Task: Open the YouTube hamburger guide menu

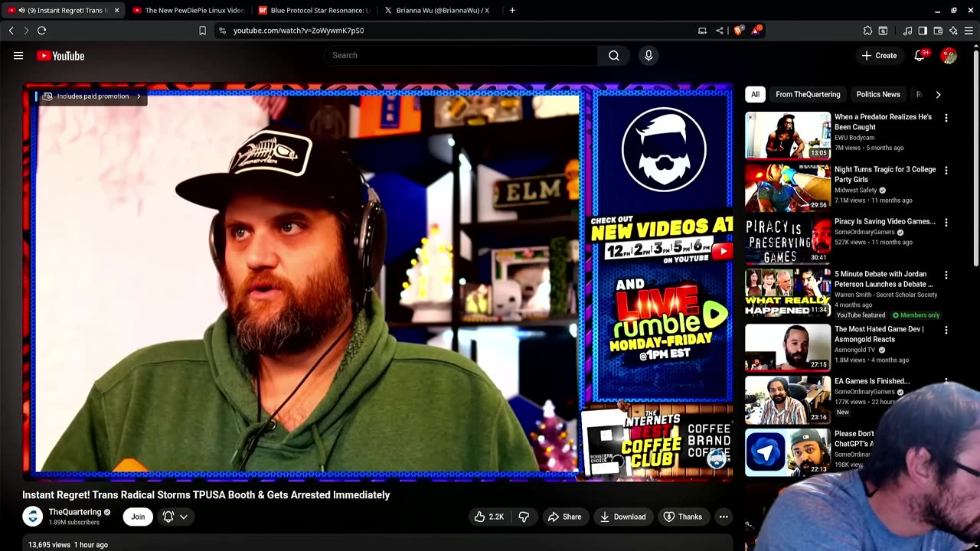Action: tap(18, 56)
